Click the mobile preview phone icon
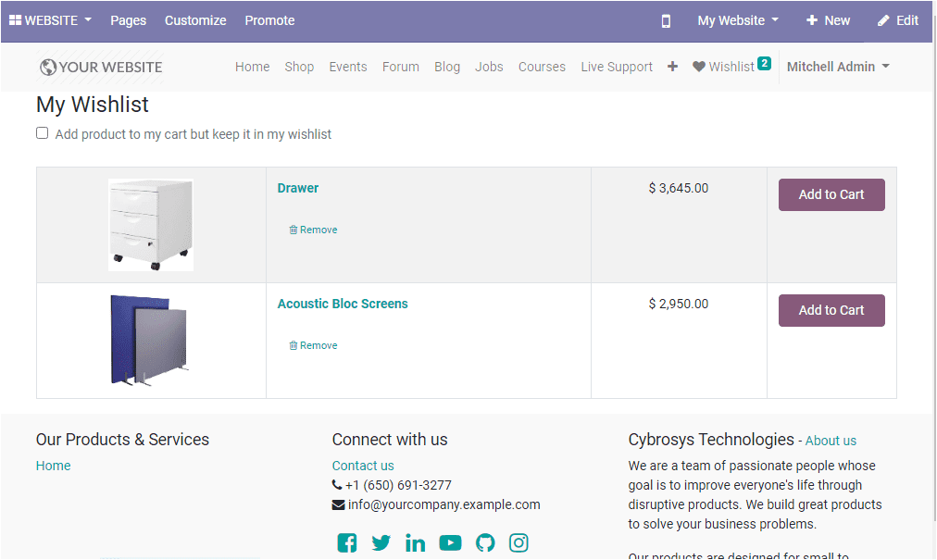Image resolution: width=937 pixels, height=560 pixels. pyautogui.click(x=666, y=20)
